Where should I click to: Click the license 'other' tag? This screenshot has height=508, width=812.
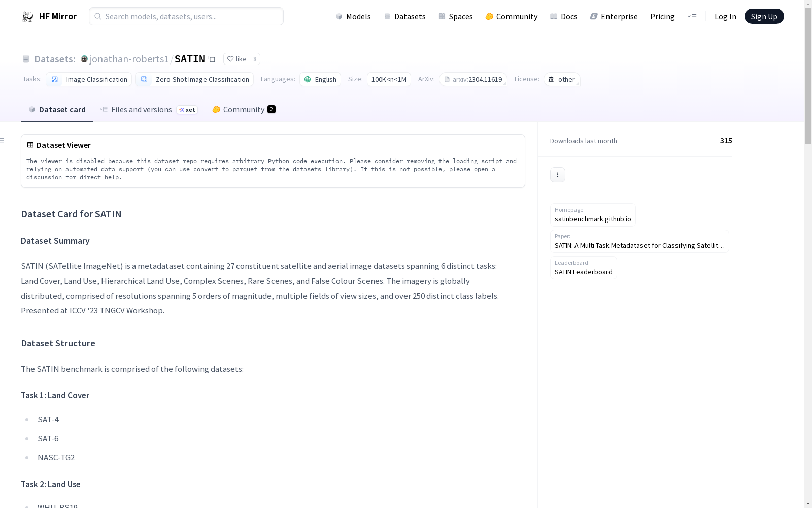562,79
